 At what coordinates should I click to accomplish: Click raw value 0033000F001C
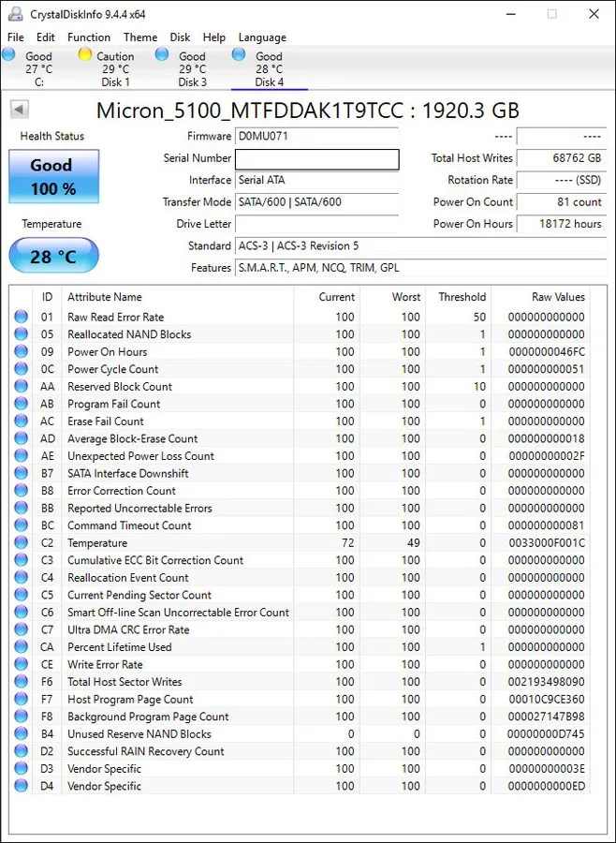(546, 542)
